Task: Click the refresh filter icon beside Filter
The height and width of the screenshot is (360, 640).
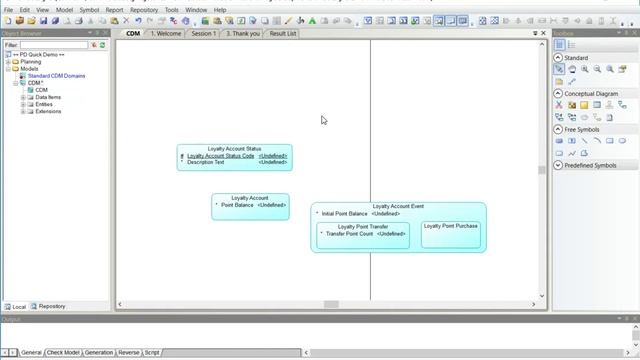Action: coord(102,45)
